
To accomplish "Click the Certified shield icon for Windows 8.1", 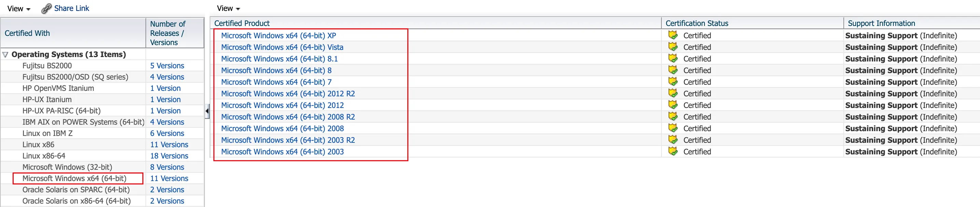I will coord(673,59).
